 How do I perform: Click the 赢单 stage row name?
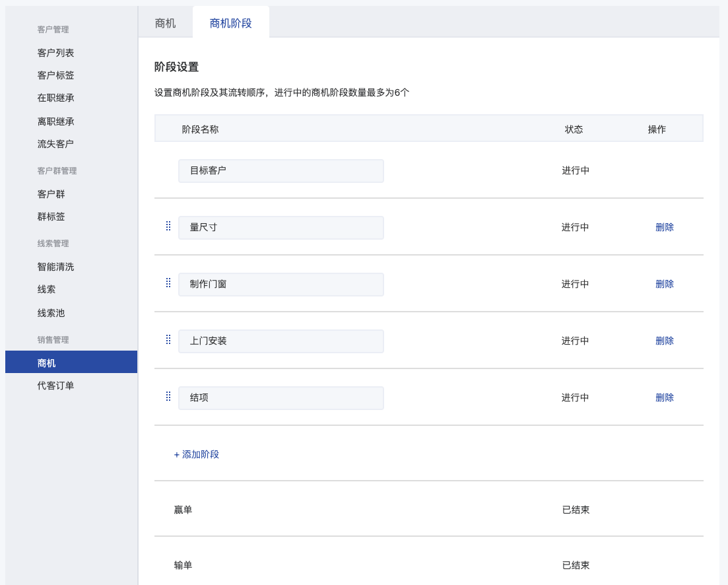(x=183, y=510)
